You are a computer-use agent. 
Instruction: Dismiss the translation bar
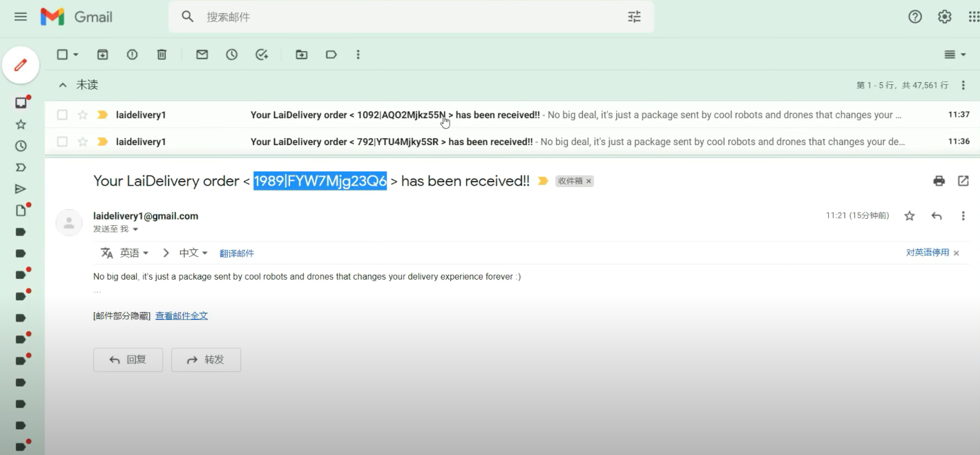tap(957, 253)
